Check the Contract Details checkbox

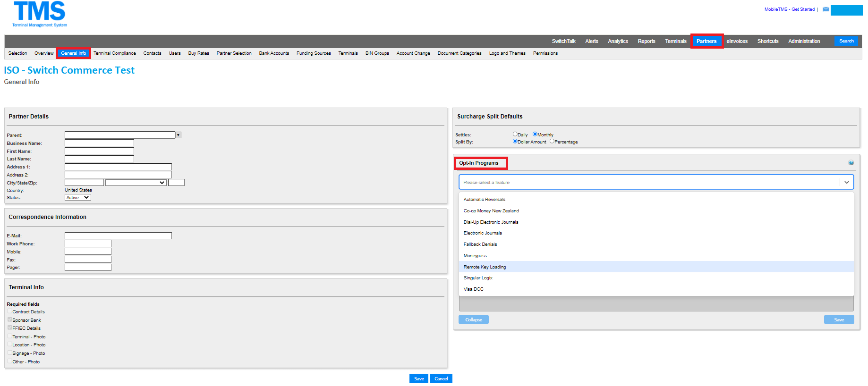click(x=9, y=311)
